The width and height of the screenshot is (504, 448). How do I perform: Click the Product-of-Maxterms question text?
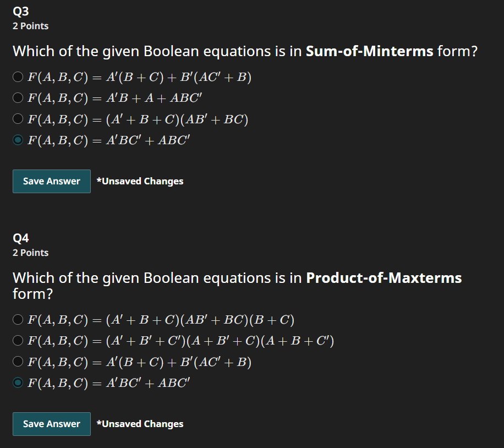(x=237, y=286)
